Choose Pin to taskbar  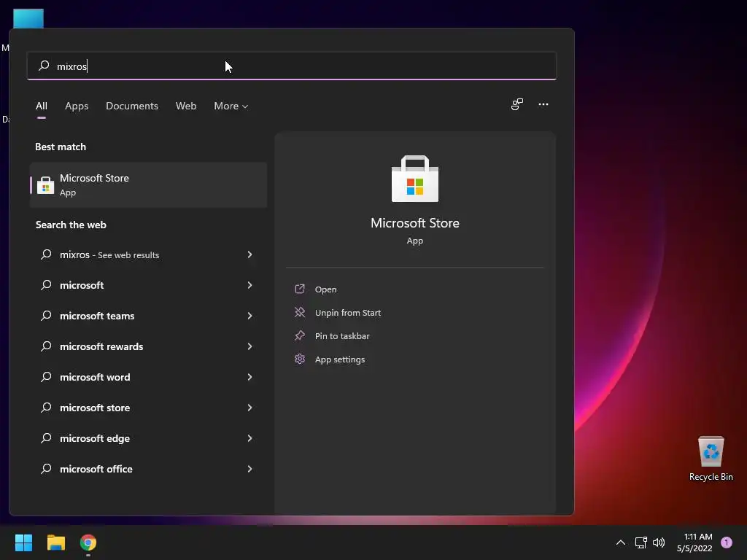point(342,336)
